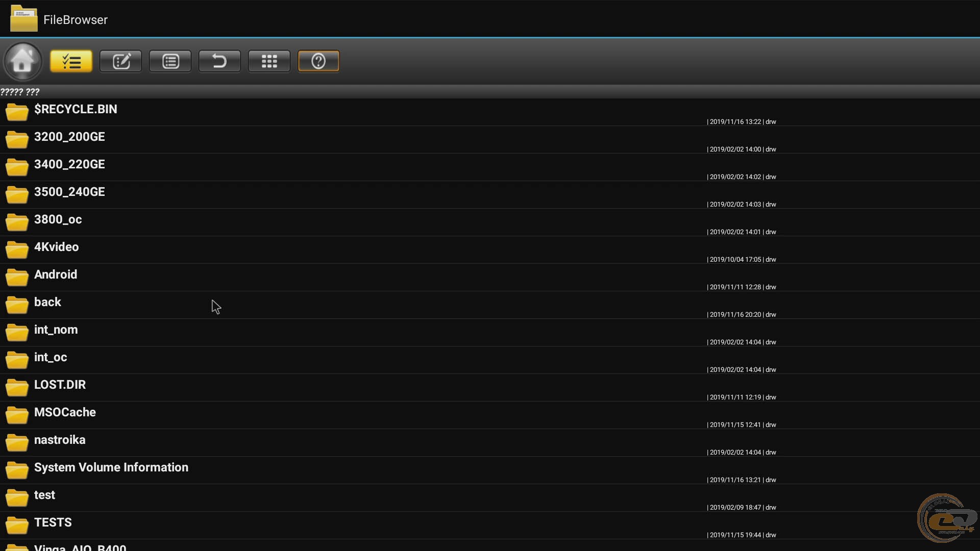The height and width of the screenshot is (551, 980).
Task: Toggle multi-select checklist mode button
Action: [71, 61]
